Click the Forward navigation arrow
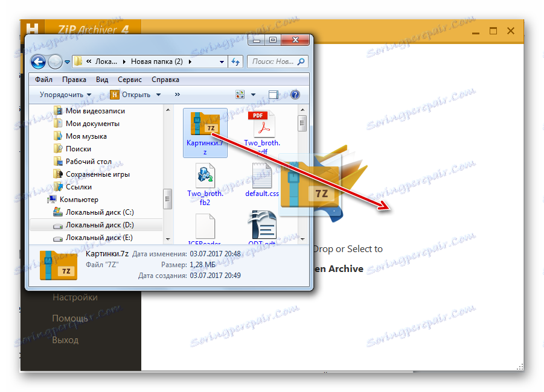 [55, 62]
